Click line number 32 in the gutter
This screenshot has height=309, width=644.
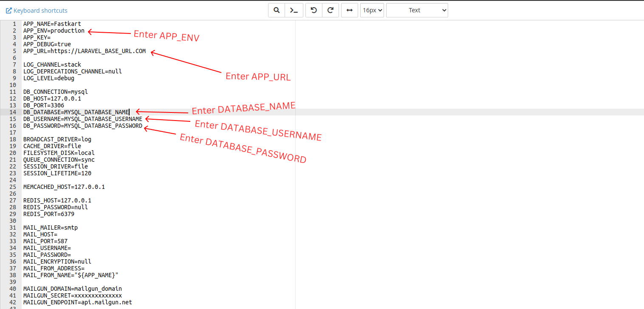(13, 234)
